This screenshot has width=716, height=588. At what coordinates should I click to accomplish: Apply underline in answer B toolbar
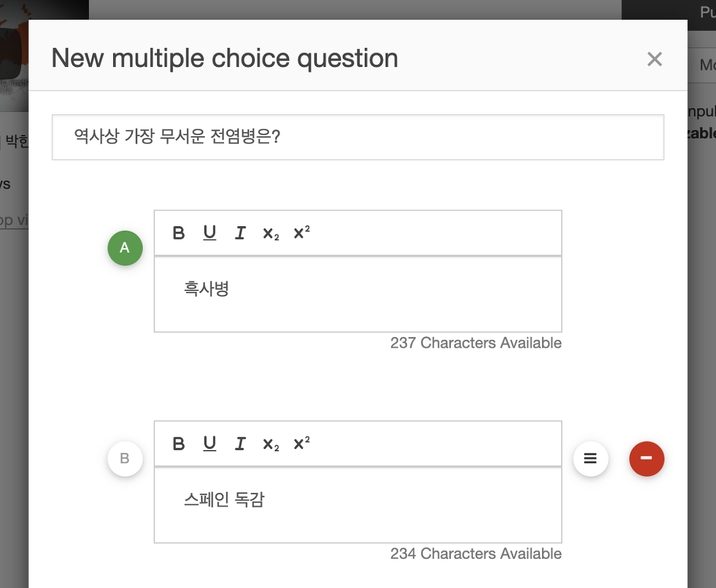(x=209, y=444)
